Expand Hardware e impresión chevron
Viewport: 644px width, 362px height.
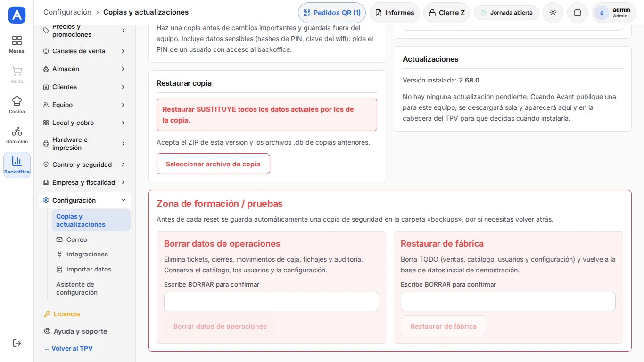(123, 143)
